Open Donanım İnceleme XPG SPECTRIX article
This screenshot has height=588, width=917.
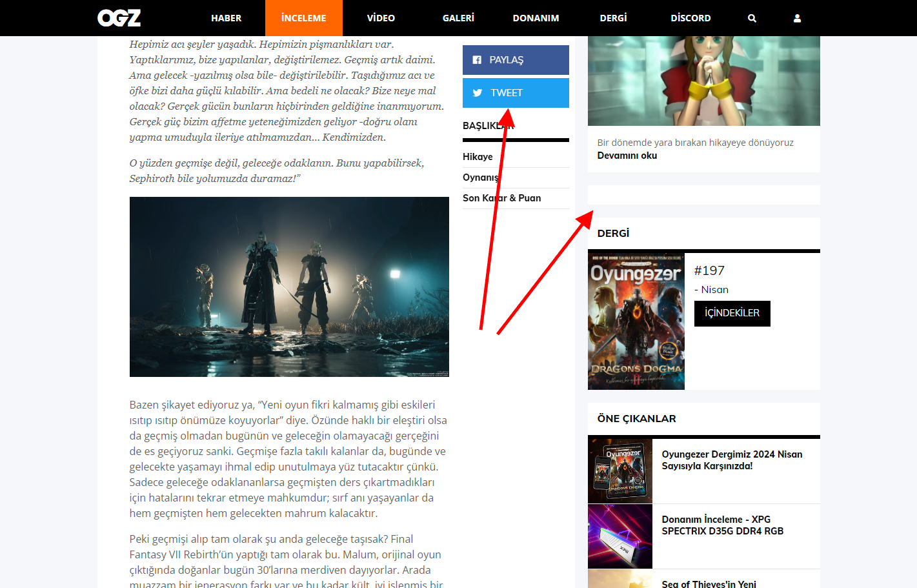click(x=722, y=525)
